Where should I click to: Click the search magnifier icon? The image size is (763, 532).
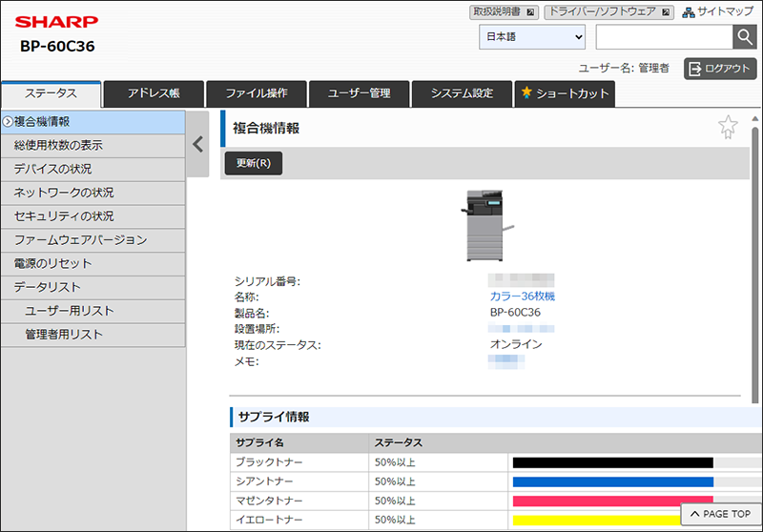click(744, 37)
